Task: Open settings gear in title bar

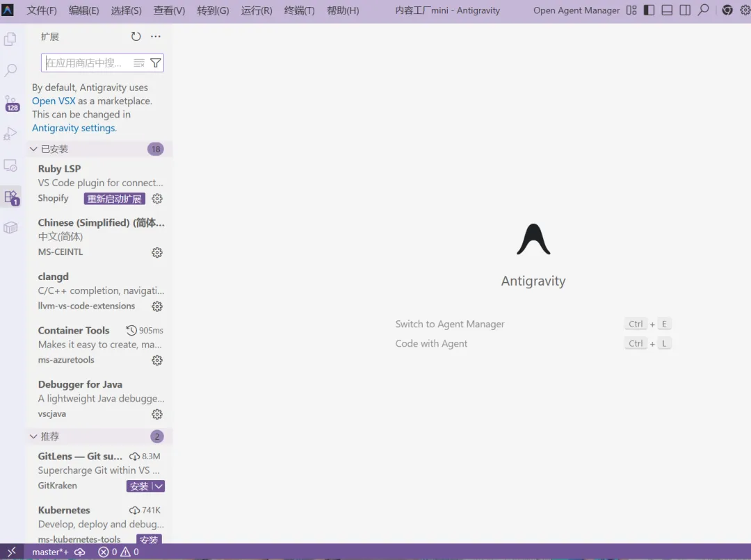Action: (x=745, y=10)
